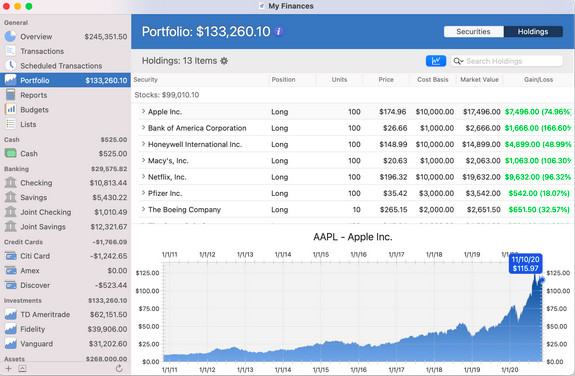Click the Portfolio chart icon in sidebar
Viewport: 575px width, 376px height.
click(x=10, y=80)
